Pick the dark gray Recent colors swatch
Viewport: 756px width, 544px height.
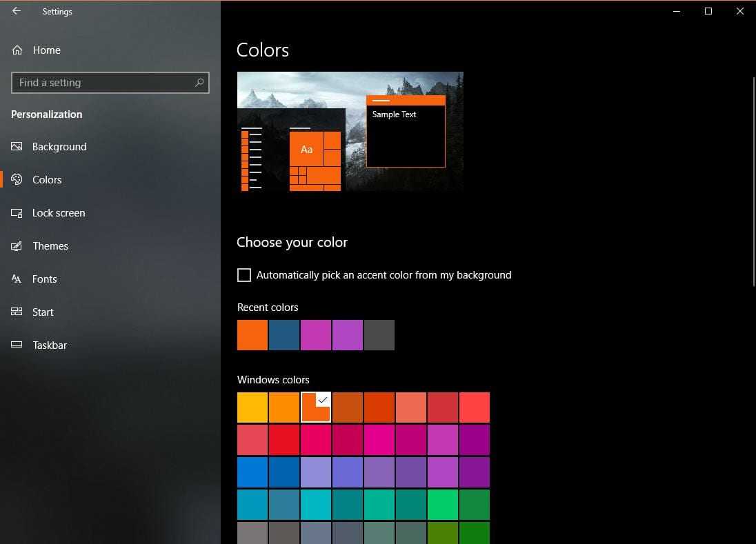379,335
